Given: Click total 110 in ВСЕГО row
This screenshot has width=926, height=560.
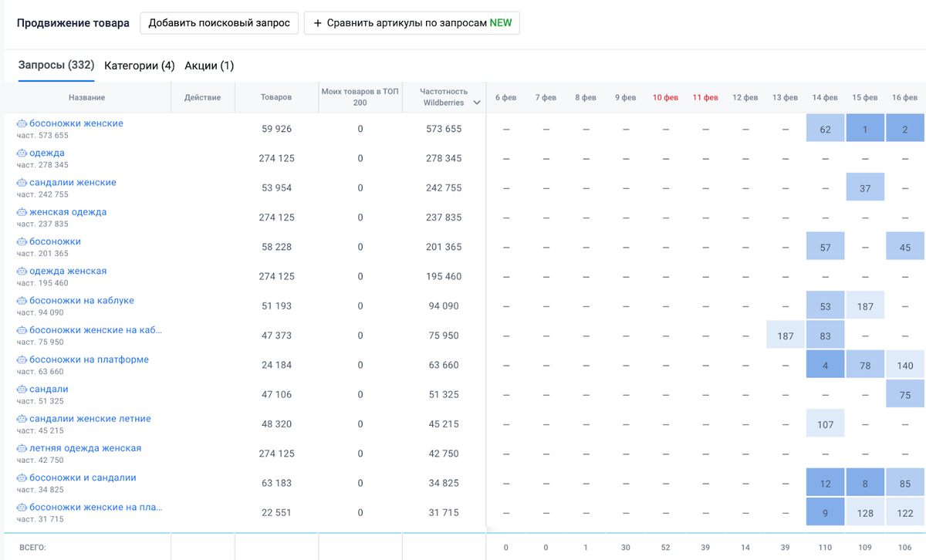Looking at the screenshot, I should pyautogui.click(x=825, y=547).
